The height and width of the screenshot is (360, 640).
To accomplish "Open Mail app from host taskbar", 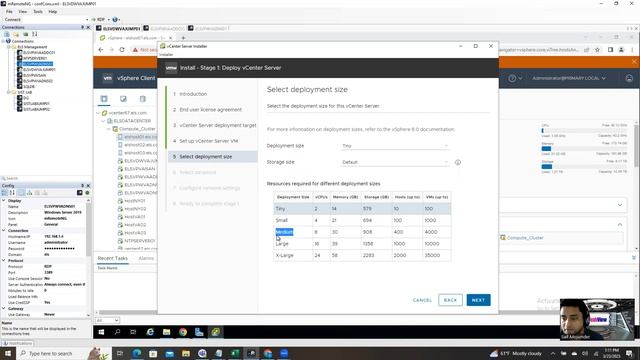I will pos(169,353).
